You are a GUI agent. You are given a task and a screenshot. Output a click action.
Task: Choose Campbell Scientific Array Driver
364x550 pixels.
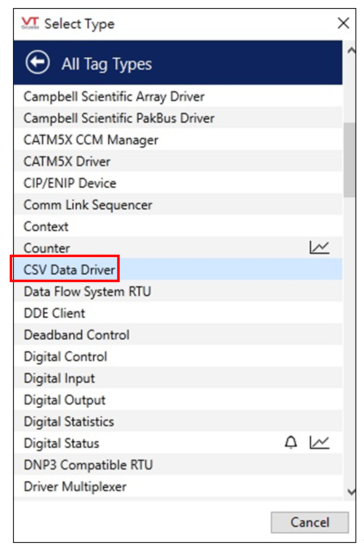click(178, 96)
